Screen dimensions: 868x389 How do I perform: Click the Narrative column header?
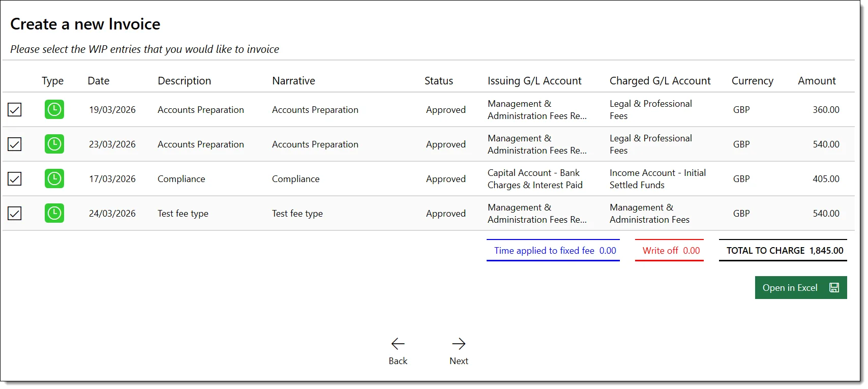coord(293,81)
